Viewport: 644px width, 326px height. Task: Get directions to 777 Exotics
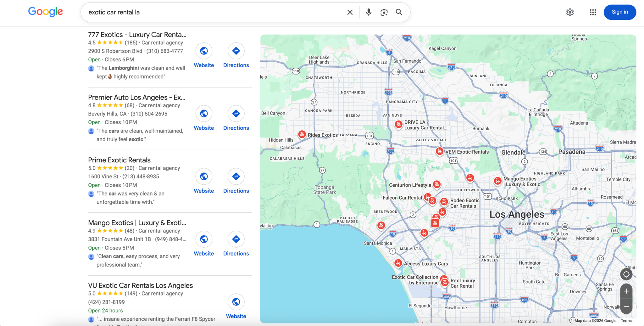[236, 51]
